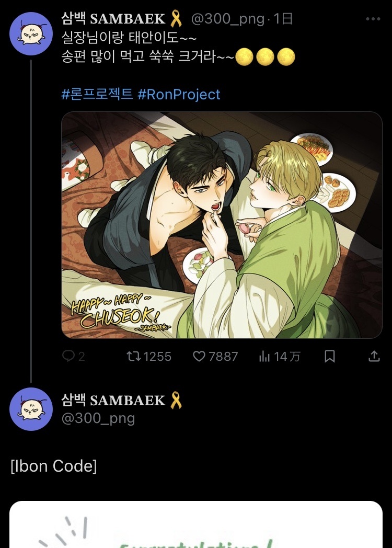Screen dimensions: 392x548
Task: Tap the 삼백 SAMBAEK name in reply
Action: (113, 401)
